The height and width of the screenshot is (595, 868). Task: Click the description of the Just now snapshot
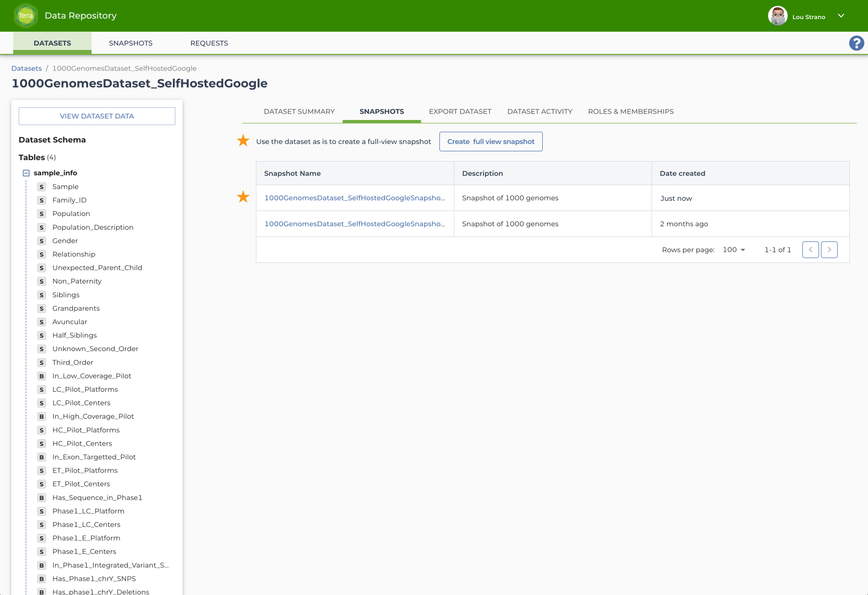pos(510,198)
